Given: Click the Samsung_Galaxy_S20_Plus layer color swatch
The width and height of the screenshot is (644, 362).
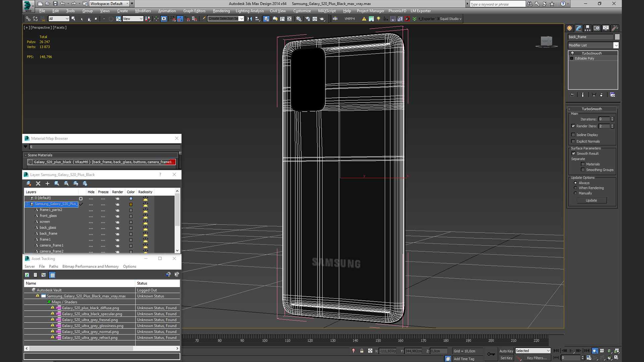Looking at the screenshot, I should (x=131, y=204).
